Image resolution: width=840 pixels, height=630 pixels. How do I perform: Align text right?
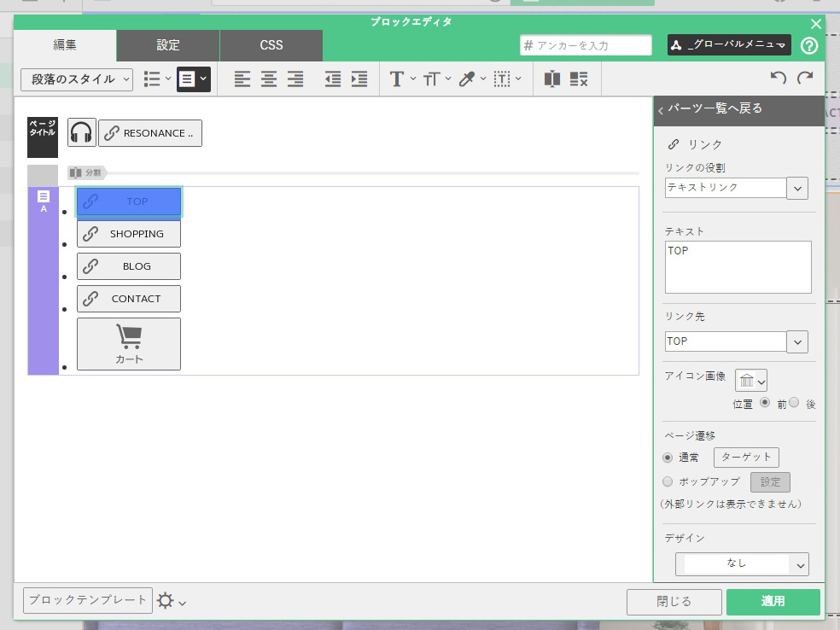coord(295,79)
